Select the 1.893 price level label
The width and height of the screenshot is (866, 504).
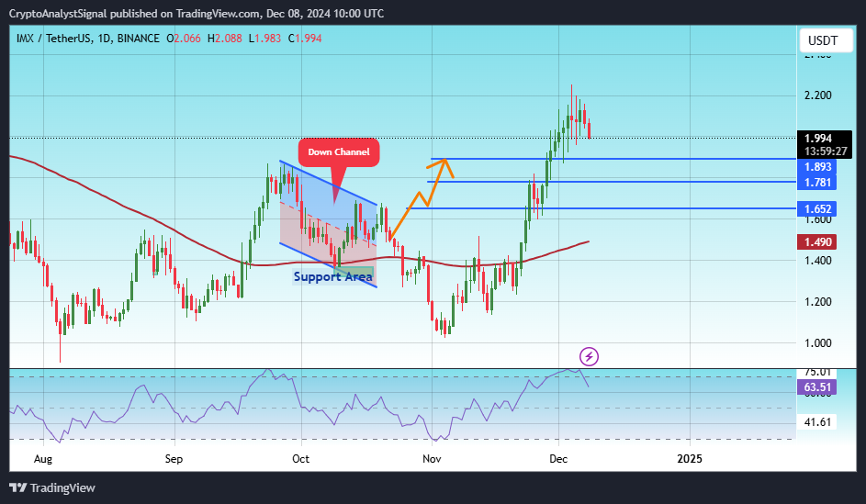click(x=816, y=167)
